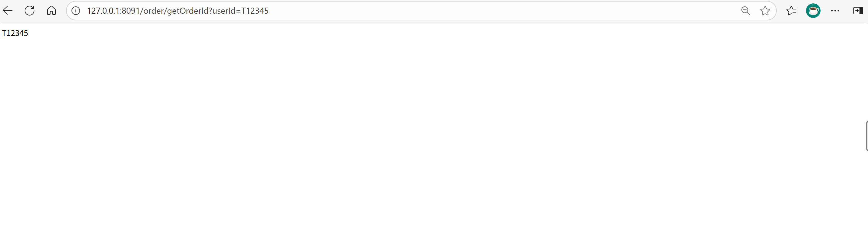The height and width of the screenshot is (246, 868).
Task: Toggle the sidebar panel arrow icon
Action: click(858, 11)
